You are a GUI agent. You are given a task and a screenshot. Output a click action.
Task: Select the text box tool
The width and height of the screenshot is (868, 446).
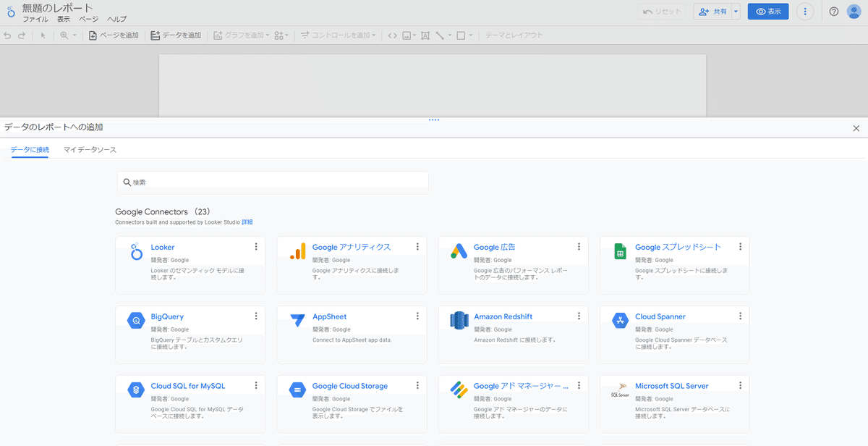point(425,35)
